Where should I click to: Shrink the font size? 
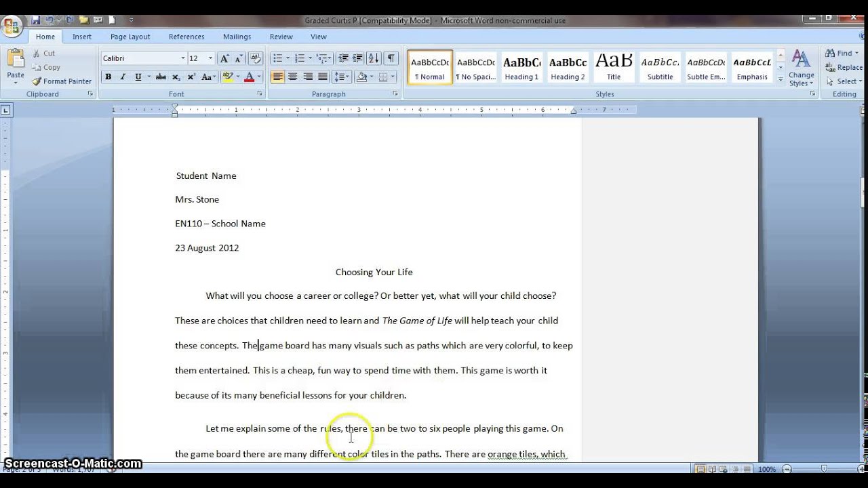pyautogui.click(x=239, y=58)
